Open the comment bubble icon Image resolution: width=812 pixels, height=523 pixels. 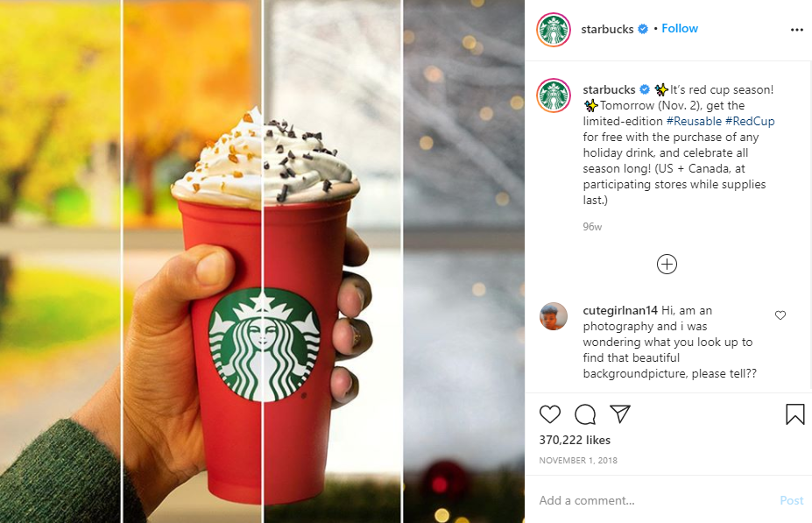coord(585,414)
